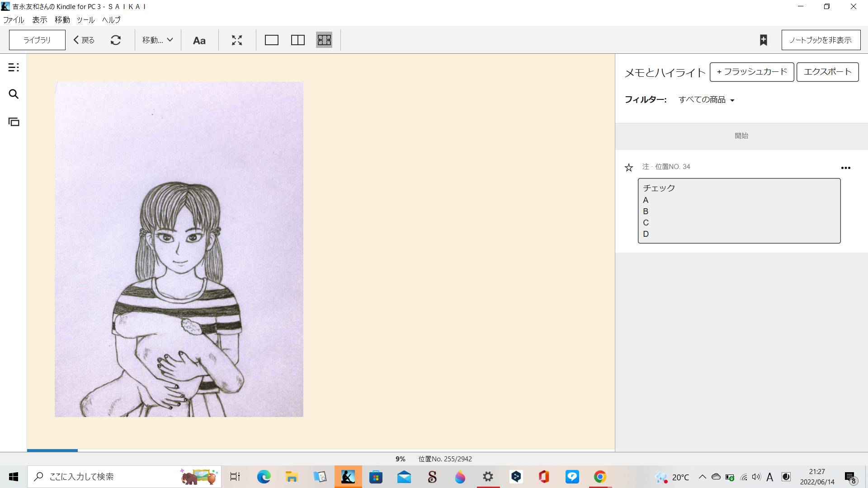868x488 pixels.
Task: Open the flashcards icon in left sidebar
Action: 14,122
